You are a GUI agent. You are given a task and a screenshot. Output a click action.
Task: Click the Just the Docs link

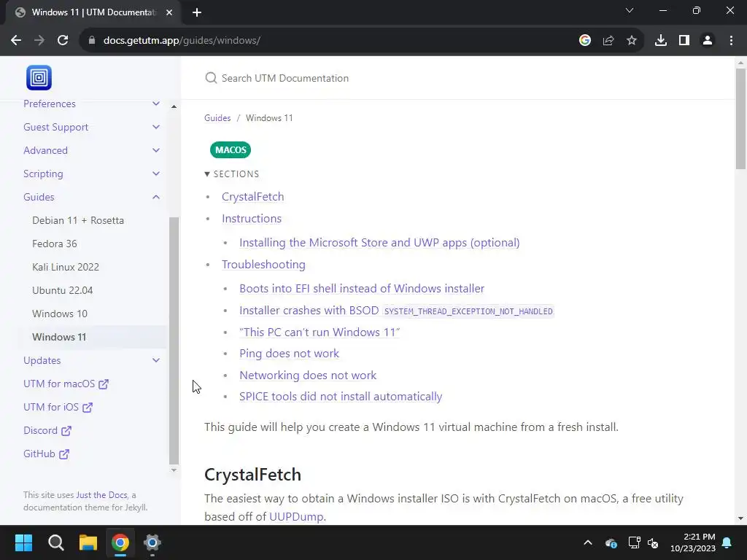point(101,495)
